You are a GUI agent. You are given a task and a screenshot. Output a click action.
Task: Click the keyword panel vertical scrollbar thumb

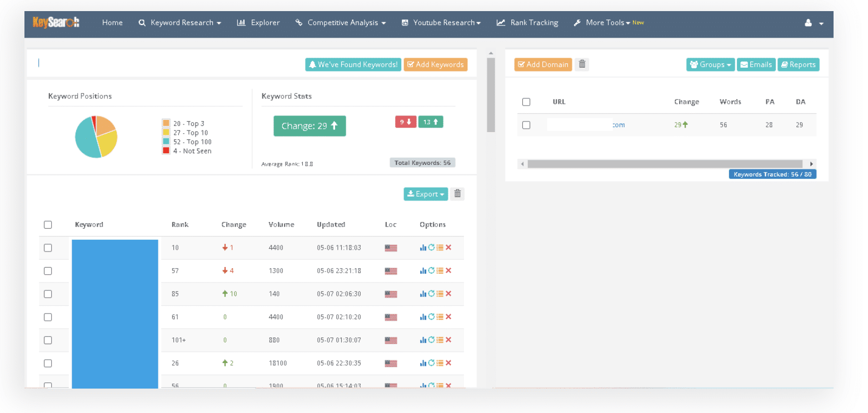tap(491, 94)
